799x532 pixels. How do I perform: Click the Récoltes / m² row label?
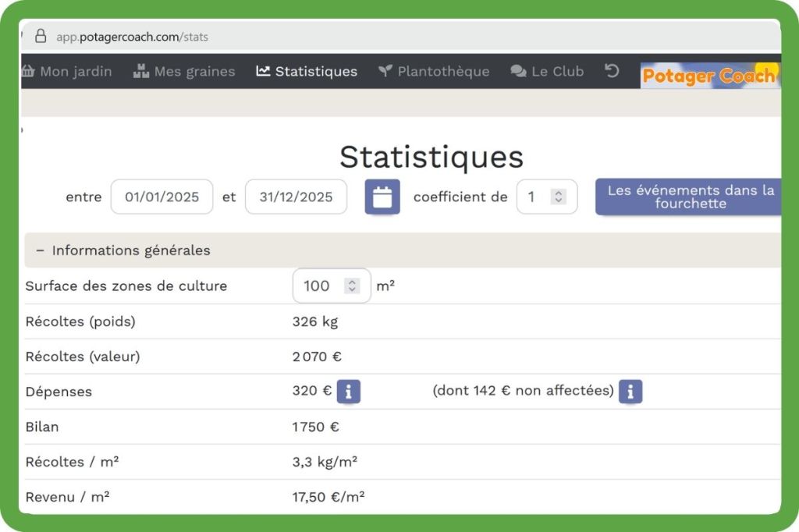[72, 463]
